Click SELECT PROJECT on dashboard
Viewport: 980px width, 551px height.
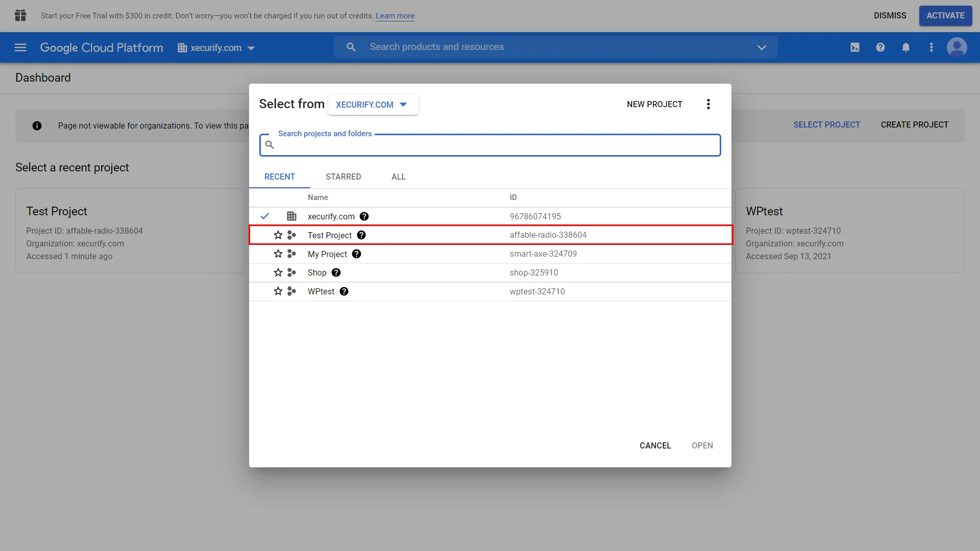point(827,125)
